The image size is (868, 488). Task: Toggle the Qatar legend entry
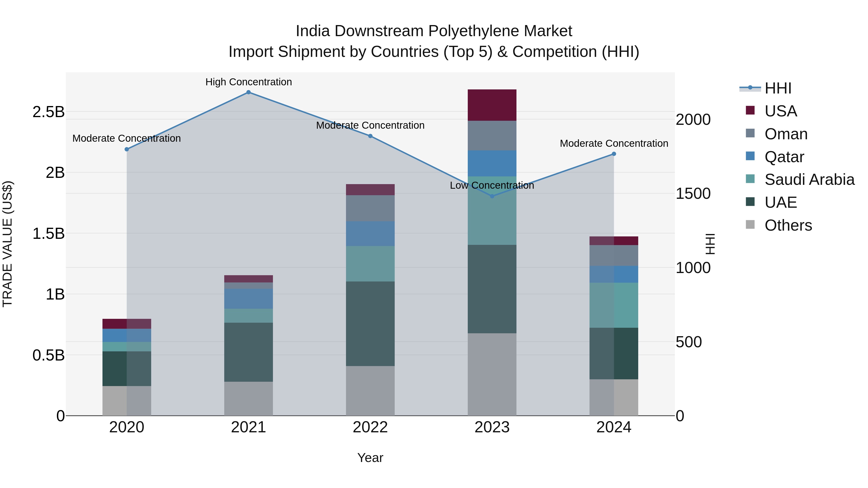pyautogui.click(x=775, y=157)
